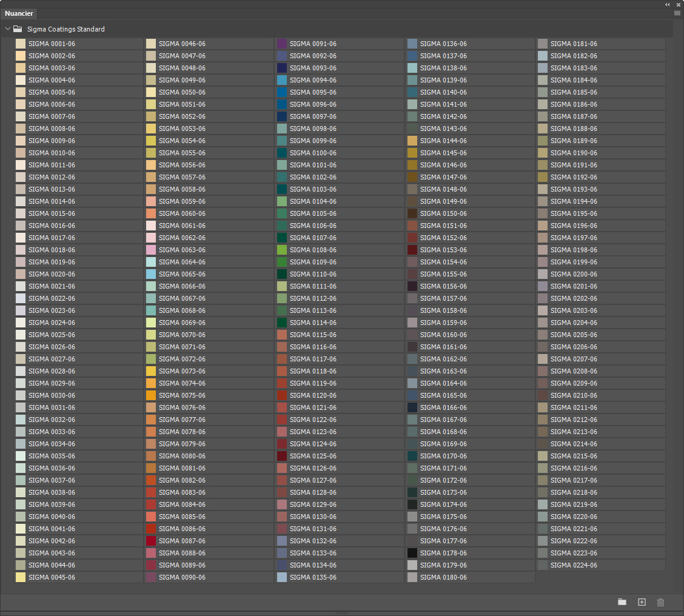Screen dimensions: 684x616
Task: Click the SIGMA 0174-06 label
Action: [443, 504]
